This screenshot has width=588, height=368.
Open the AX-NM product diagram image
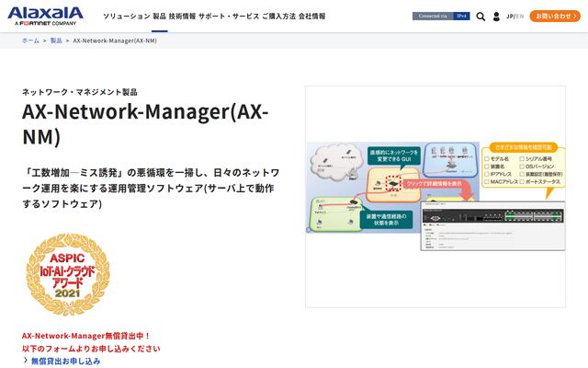click(435, 196)
